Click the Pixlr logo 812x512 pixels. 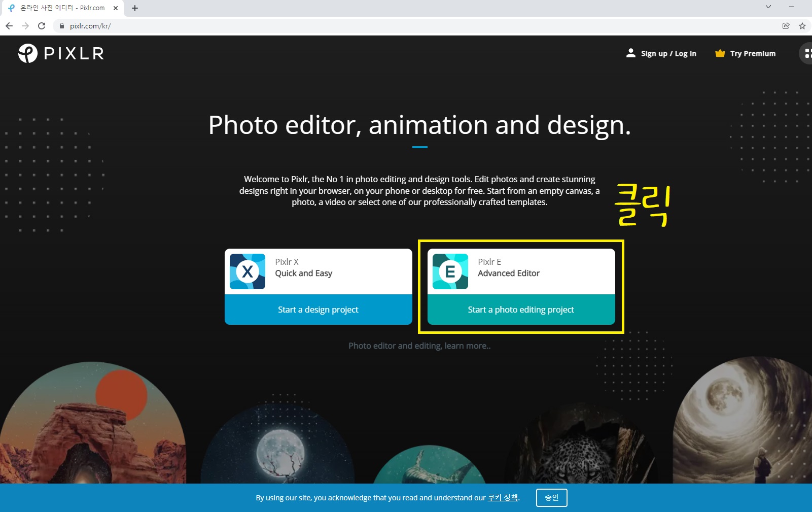[61, 53]
